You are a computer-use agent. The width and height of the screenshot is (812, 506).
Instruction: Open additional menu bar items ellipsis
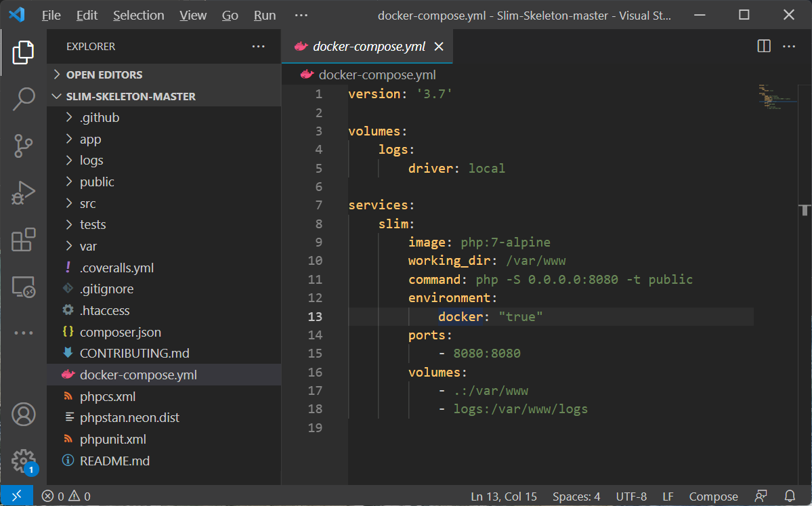301,16
